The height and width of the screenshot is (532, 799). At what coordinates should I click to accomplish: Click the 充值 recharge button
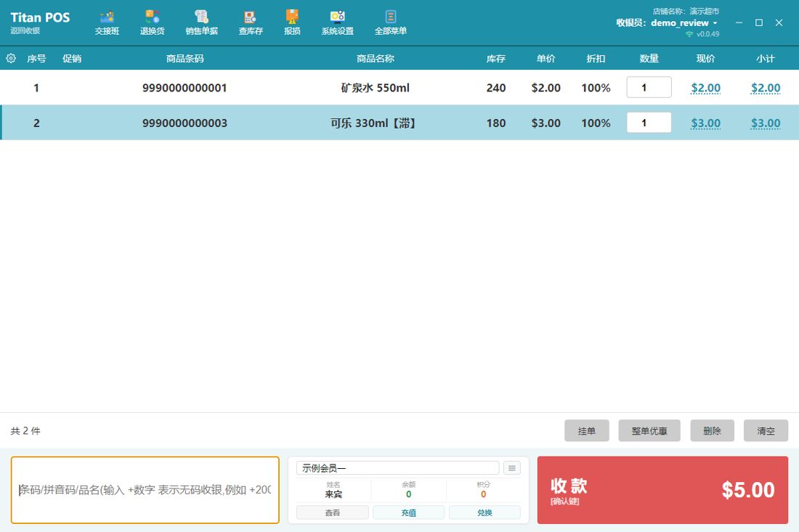point(409,512)
